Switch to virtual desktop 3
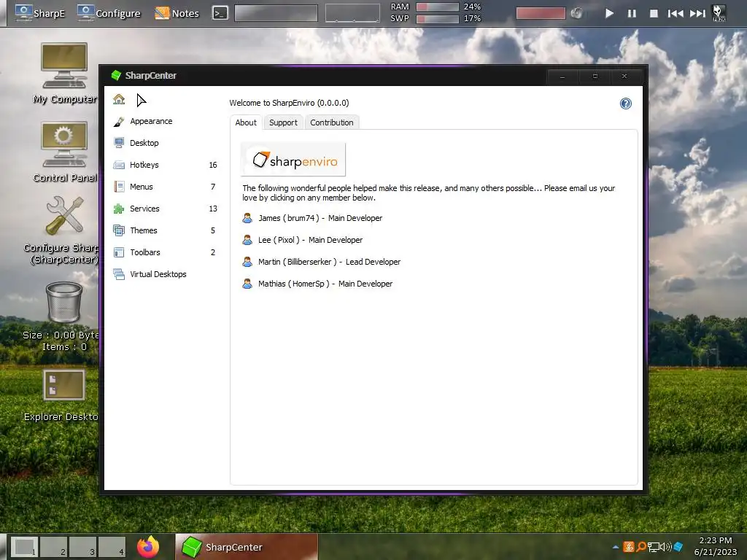Viewport: 747px width, 560px height. coord(83,547)
